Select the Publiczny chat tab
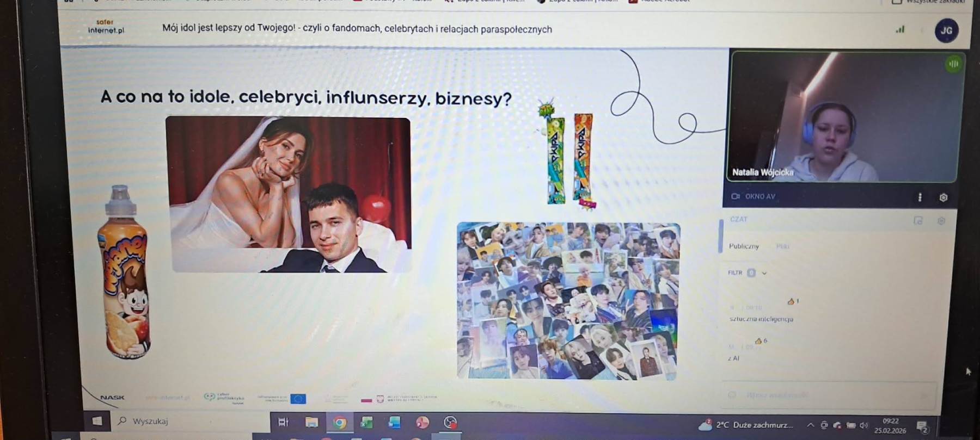980x440 pixels. [x=744, y=246]
